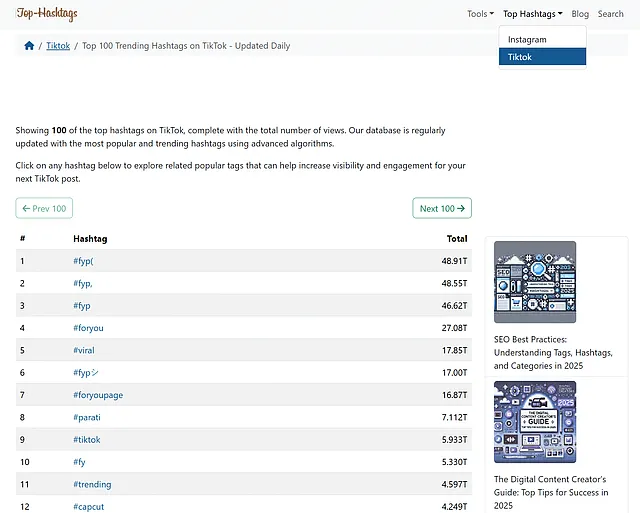
Task: Click the Top-Hashtags site logo
Action: [47, 13]
